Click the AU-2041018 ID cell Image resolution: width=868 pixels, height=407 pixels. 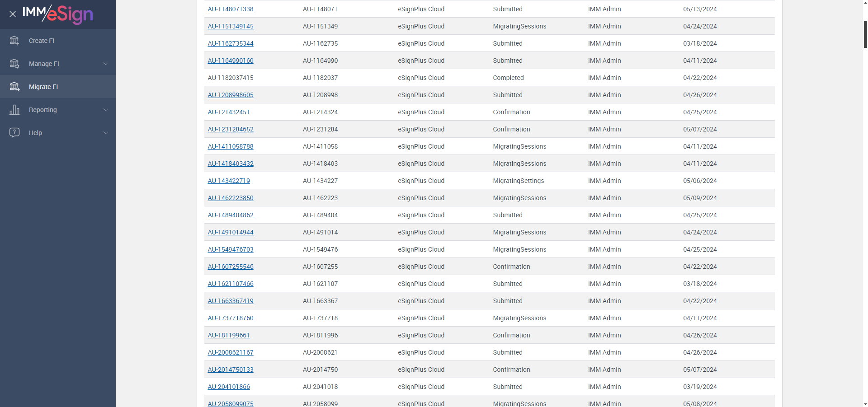[320, 387]
